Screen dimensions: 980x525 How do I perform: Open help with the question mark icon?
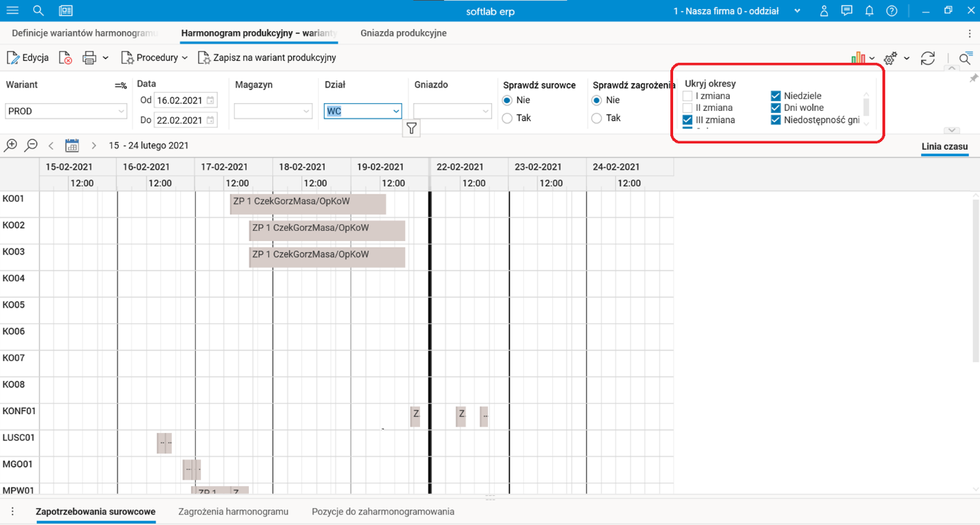[x=892, y=11]
